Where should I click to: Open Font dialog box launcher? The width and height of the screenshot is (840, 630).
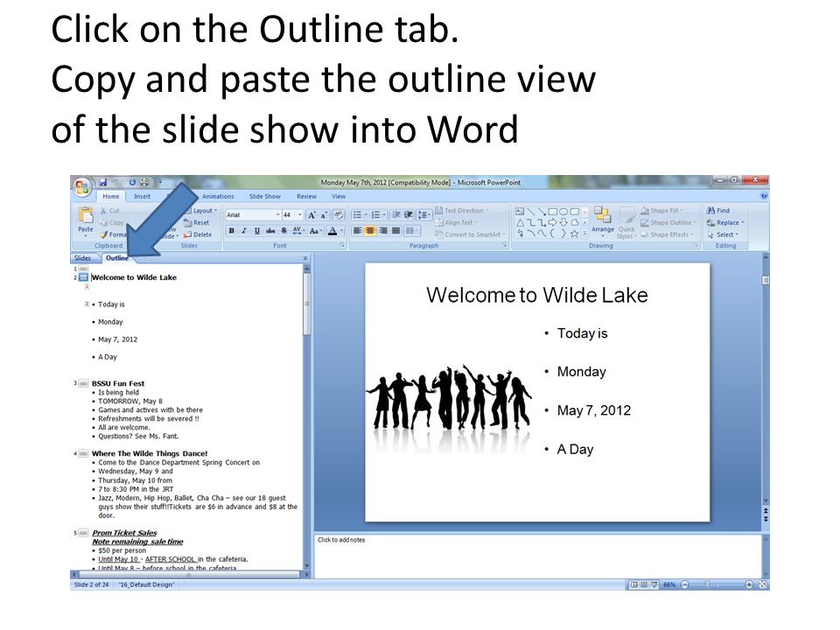[x=342, y=245]
